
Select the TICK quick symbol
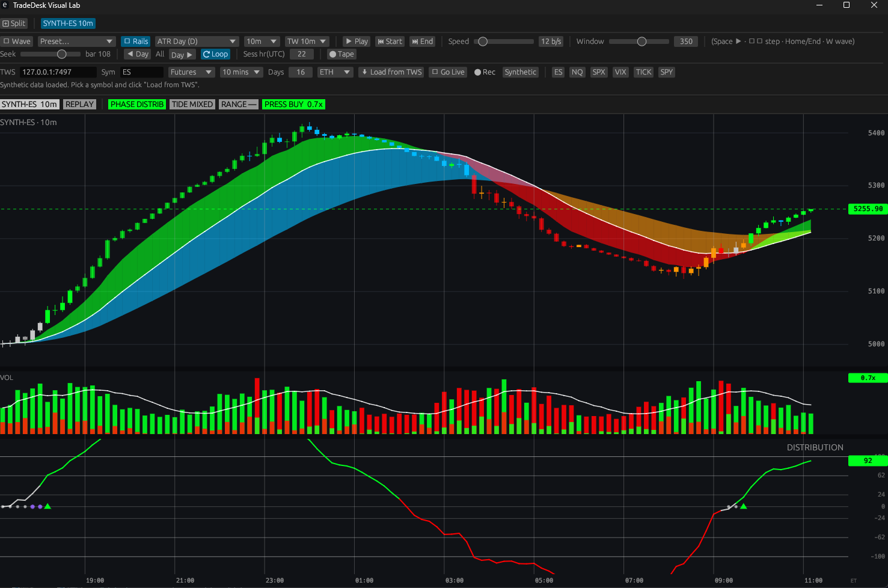(x=644, y=72)
